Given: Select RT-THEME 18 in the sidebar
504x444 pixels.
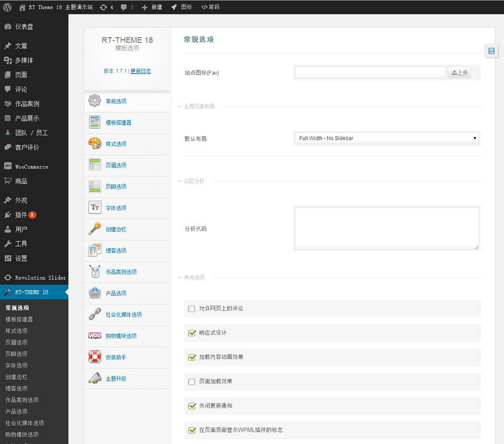Looking at the screenshot, I should point(34,292).
